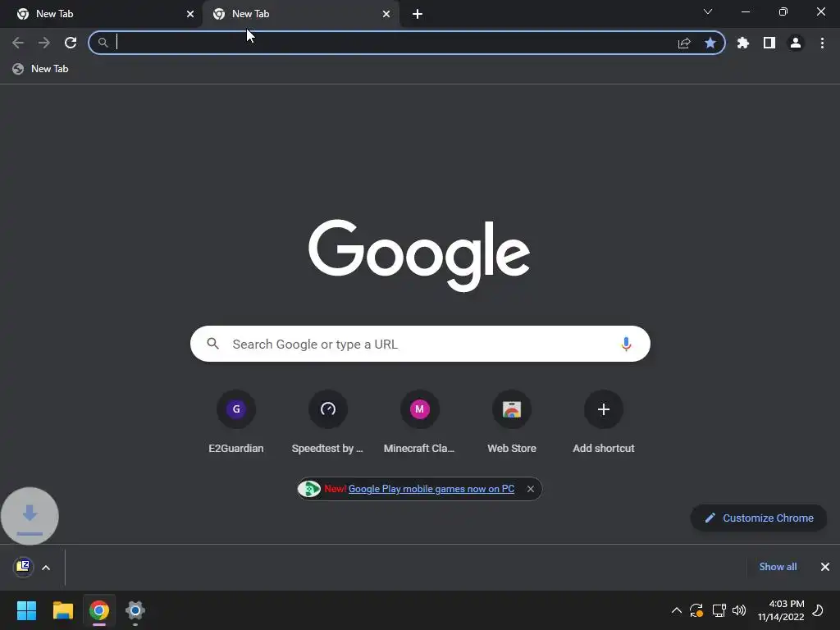Bookmark this tab with the star icon
This screenshot has height=630, width=840.
(710, 43)
